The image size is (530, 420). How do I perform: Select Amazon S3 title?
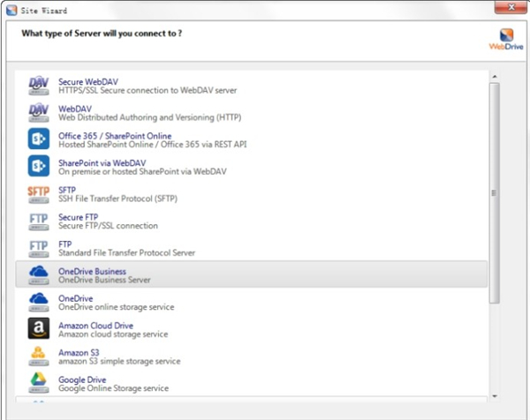(x=79, y=352)
